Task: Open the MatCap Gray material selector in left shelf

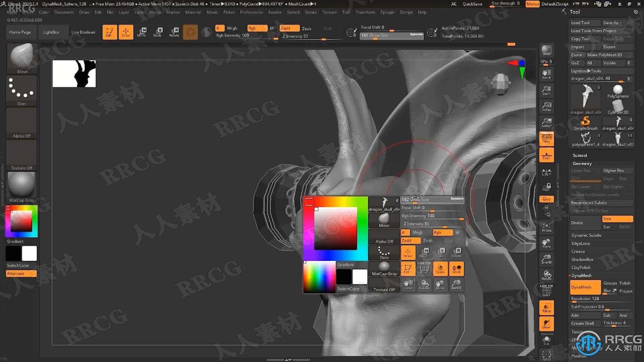Action: [21, 187]
